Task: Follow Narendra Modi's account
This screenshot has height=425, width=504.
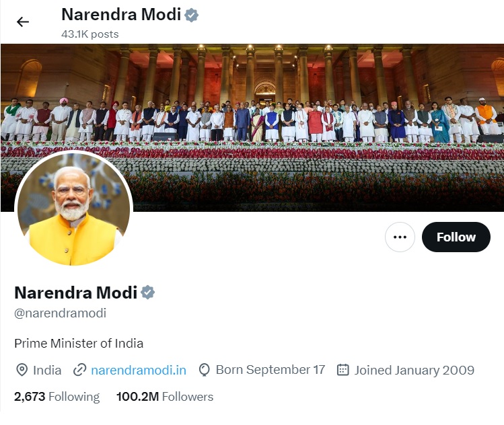Action: point(456,237)
